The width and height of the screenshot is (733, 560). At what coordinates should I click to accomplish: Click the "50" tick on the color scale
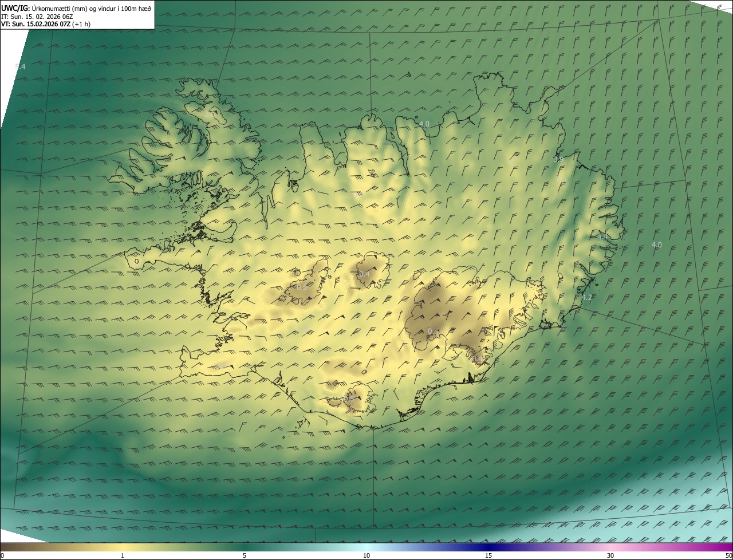728,555
